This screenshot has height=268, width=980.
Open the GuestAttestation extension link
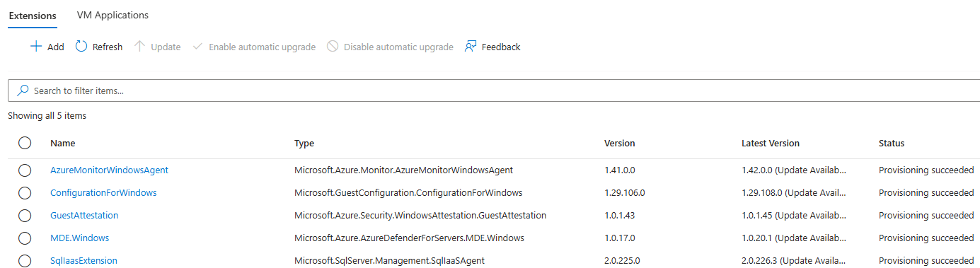pos(84,215)
